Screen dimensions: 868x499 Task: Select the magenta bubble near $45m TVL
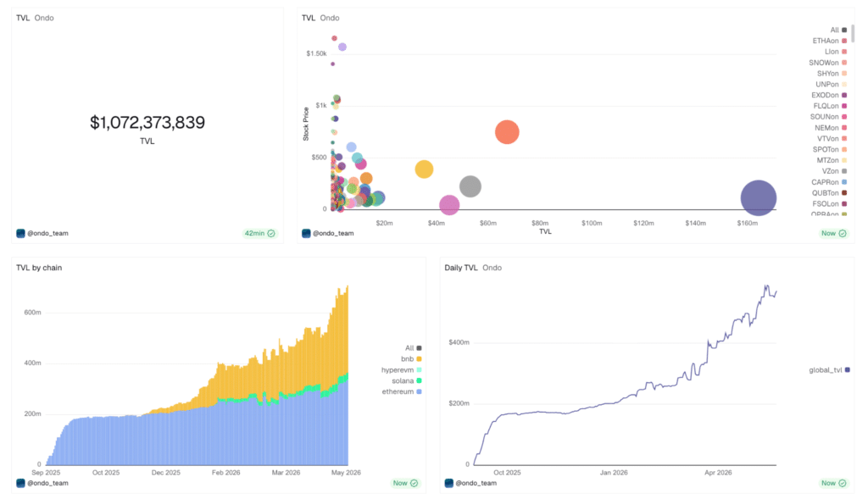pos(449,205)
